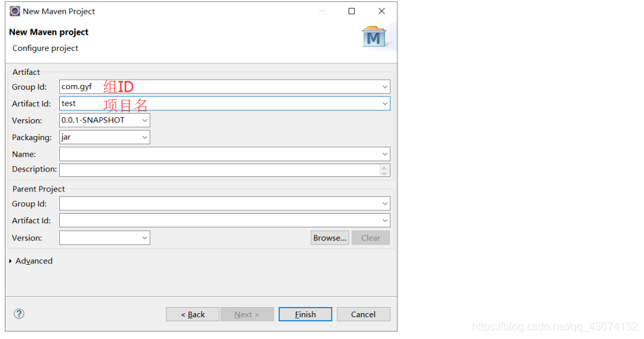Go back with the < Back button

(193, 314)
